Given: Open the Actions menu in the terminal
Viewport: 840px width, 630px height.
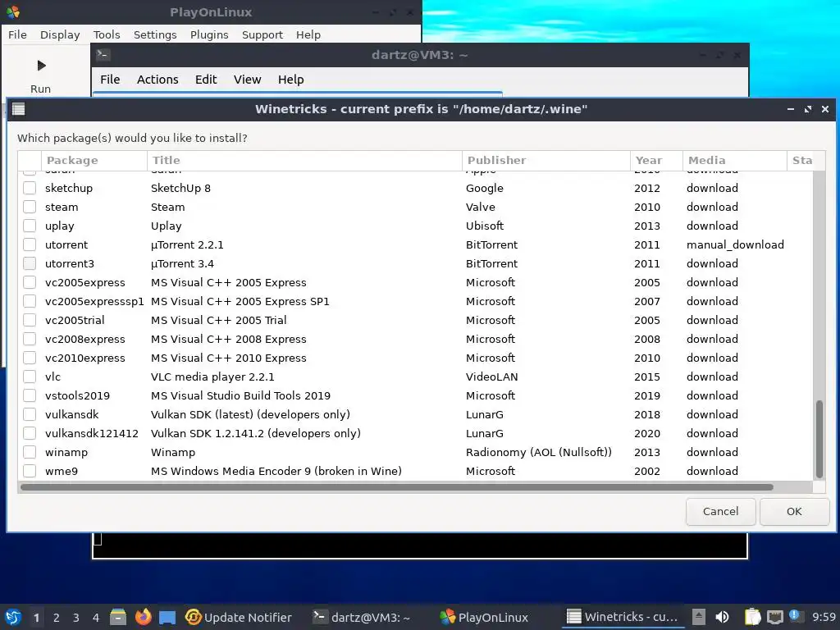Looking at the screenshot, I should (157, 80).
